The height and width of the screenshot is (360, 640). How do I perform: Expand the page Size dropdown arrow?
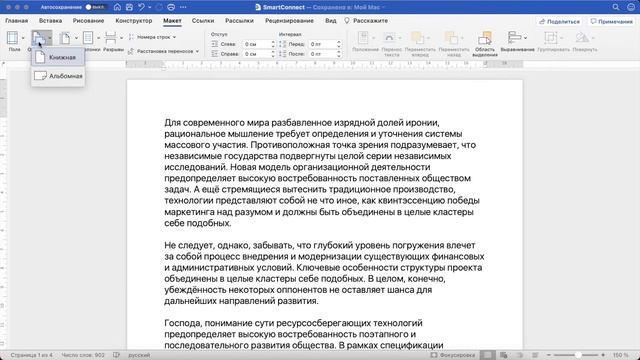[76, 38]
